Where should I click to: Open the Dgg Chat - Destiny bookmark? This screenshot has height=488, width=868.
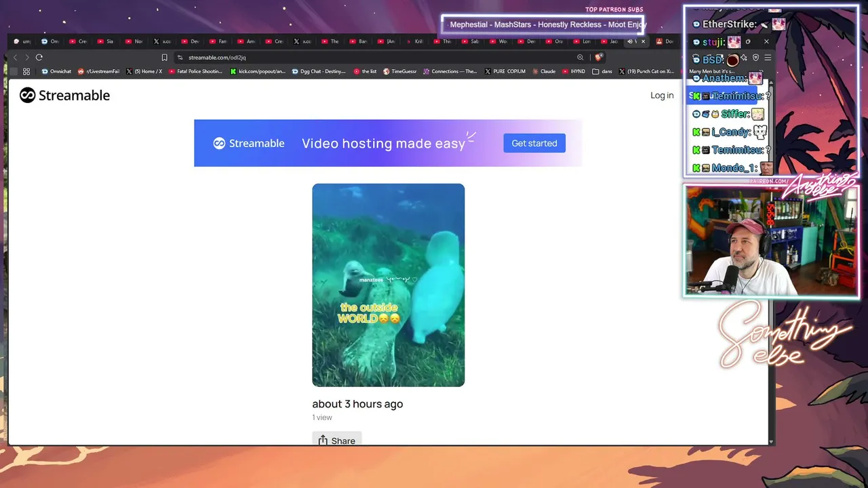[x=319, y=71]
